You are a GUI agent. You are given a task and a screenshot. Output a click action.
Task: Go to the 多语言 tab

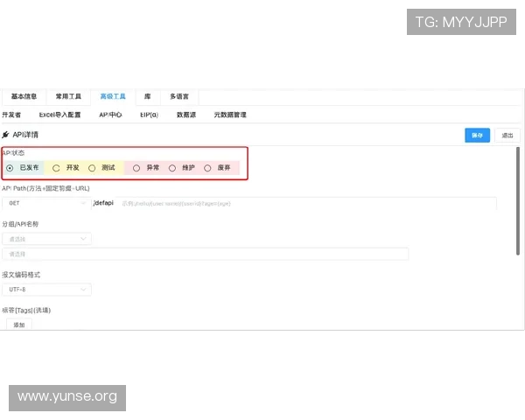point(179,96)
